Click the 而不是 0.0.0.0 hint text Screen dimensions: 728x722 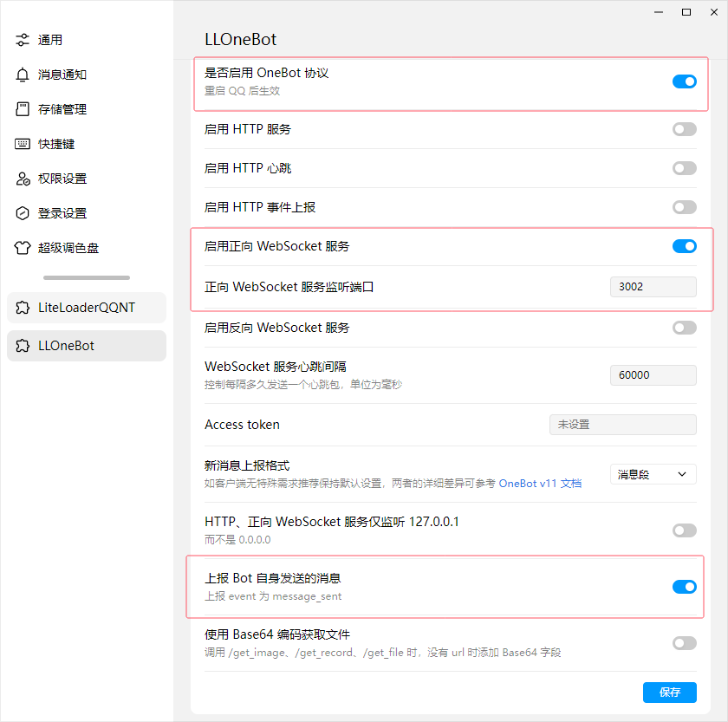click(237, 539)
